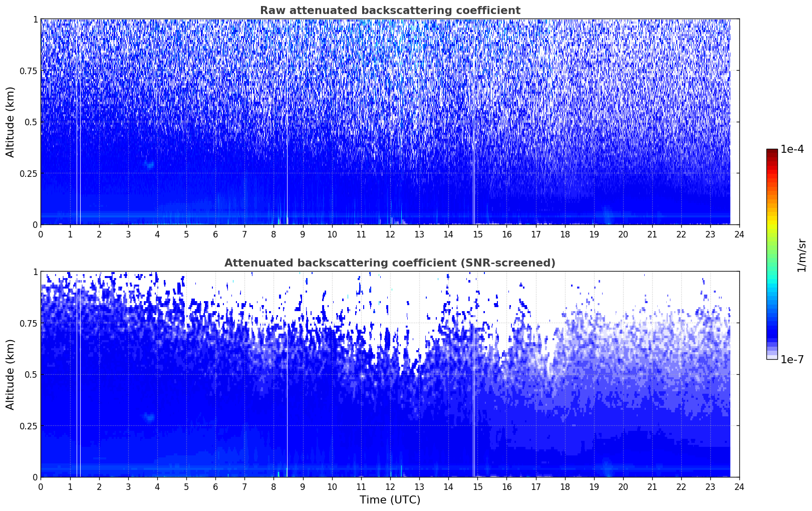Viewport: 812px width, 511px height.
Task: Click the "15" time tick under the raw plot
Action: [477, 234]
